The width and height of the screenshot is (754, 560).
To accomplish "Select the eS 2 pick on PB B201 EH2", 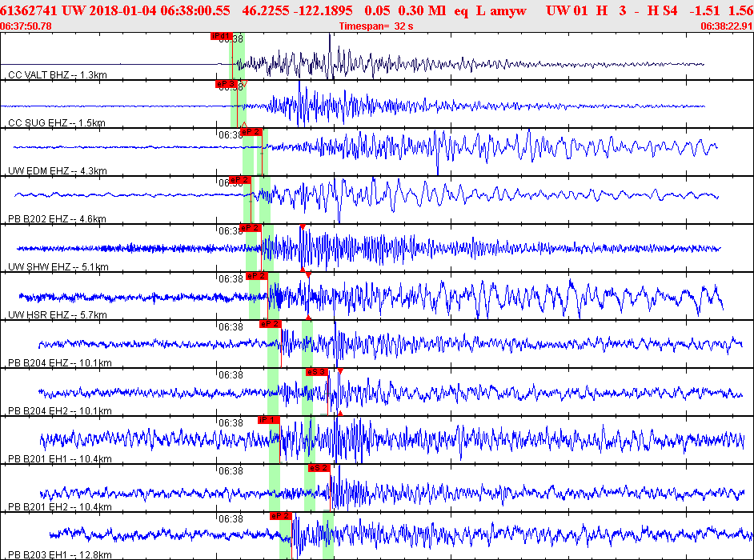I will pyautogui.click(x=319, y=468).
